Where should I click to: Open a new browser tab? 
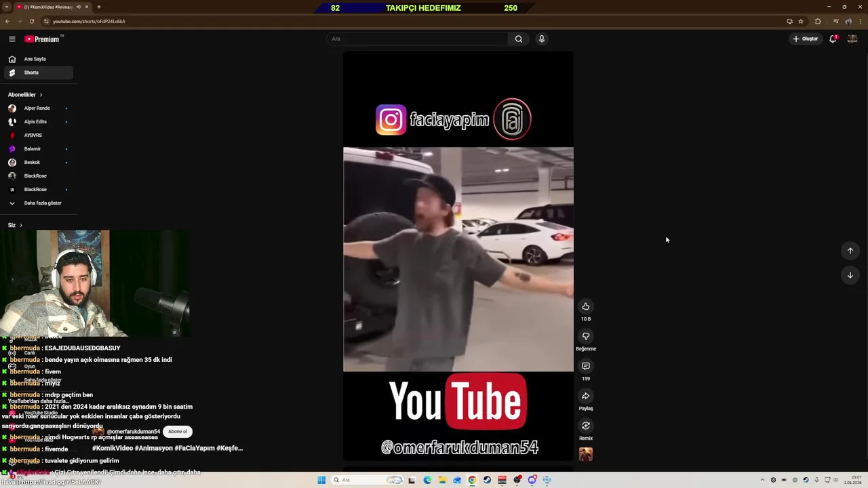(x=99, y=7)
